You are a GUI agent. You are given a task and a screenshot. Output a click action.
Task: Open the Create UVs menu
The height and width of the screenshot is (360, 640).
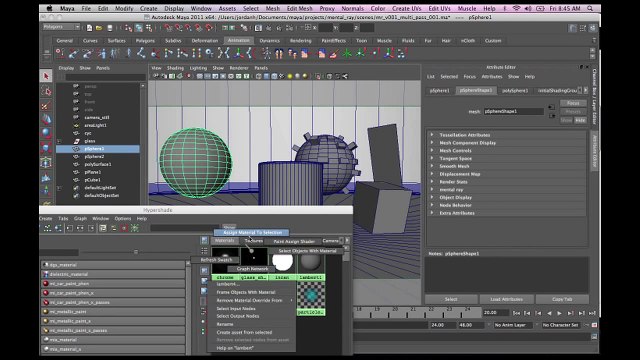(x=407, y=8)
